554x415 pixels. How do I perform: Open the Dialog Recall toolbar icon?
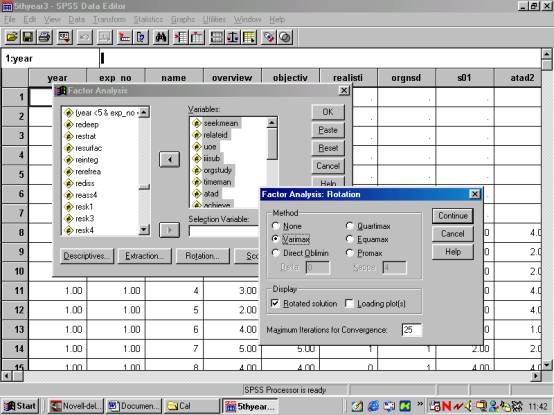(x=65, y=37)
